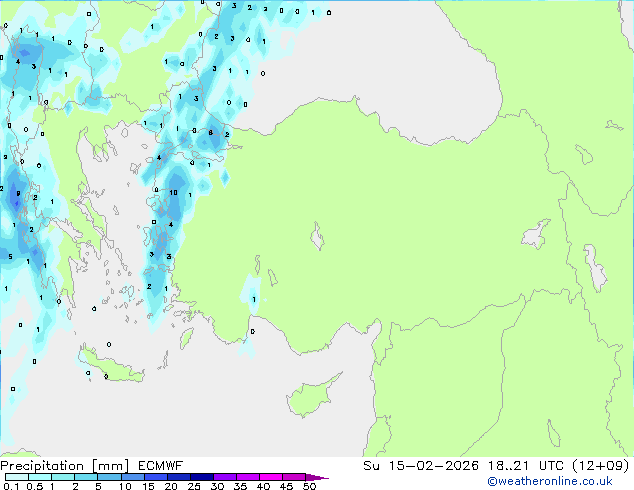This screenshot has width=634, height=490.
Task: Select the 5–10 mm legend color box
Action: pos(109,477)
